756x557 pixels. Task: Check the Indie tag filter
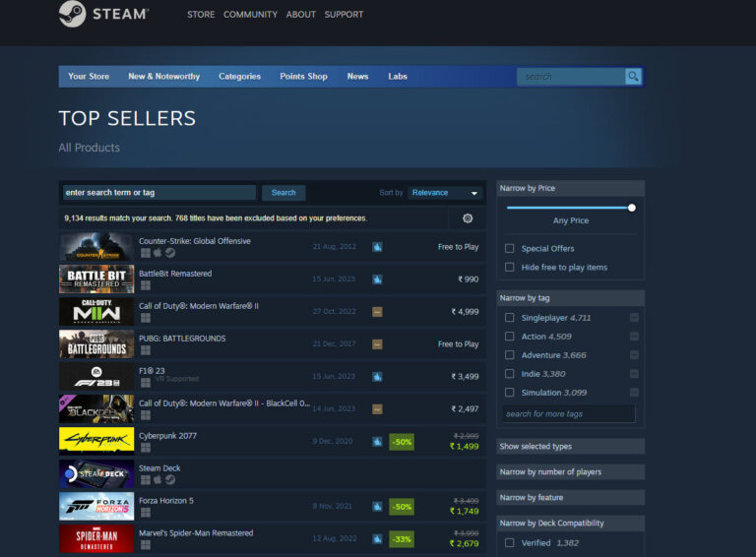(x=509, y=373)
